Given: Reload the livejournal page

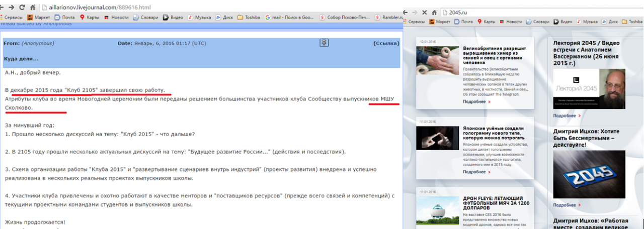Looking at the screenshot, I should [22, 8].
